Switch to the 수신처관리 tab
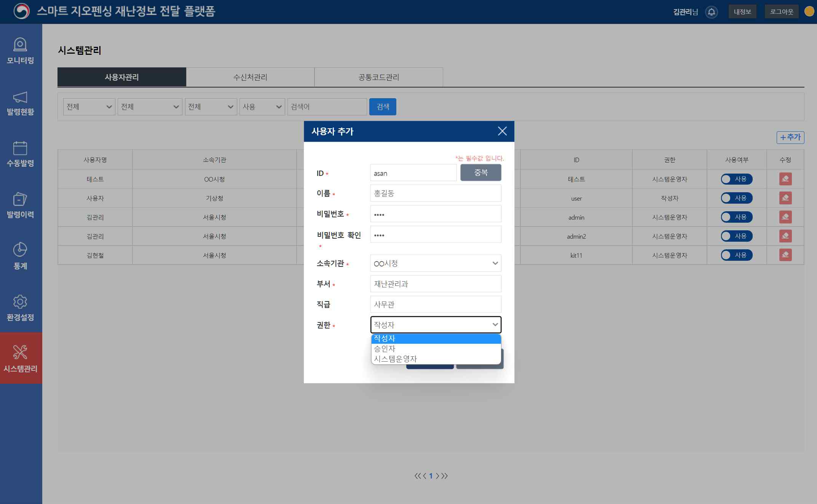This screenshot has height=504, width=817. coord(250,77)
